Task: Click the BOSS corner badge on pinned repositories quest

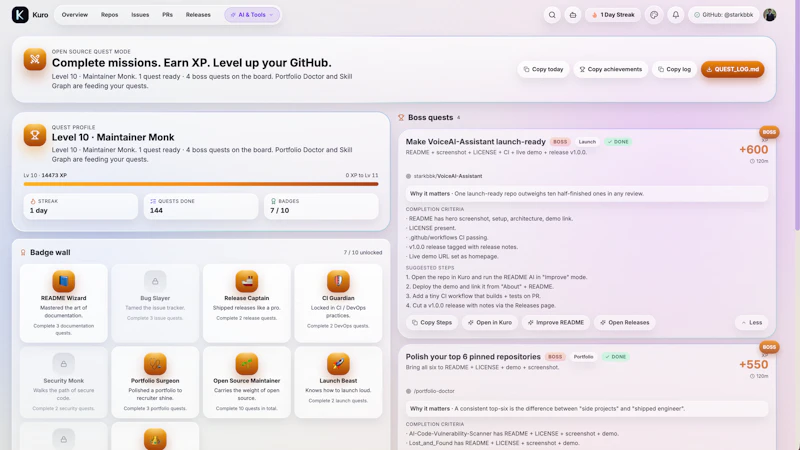Action: pyautogui.click(x=769, y=347)
